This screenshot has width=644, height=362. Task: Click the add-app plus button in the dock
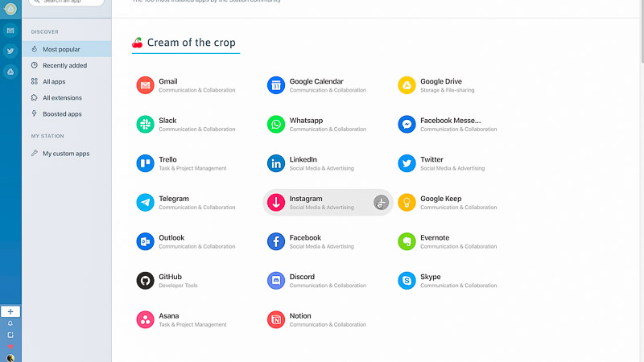click(10, 311)
